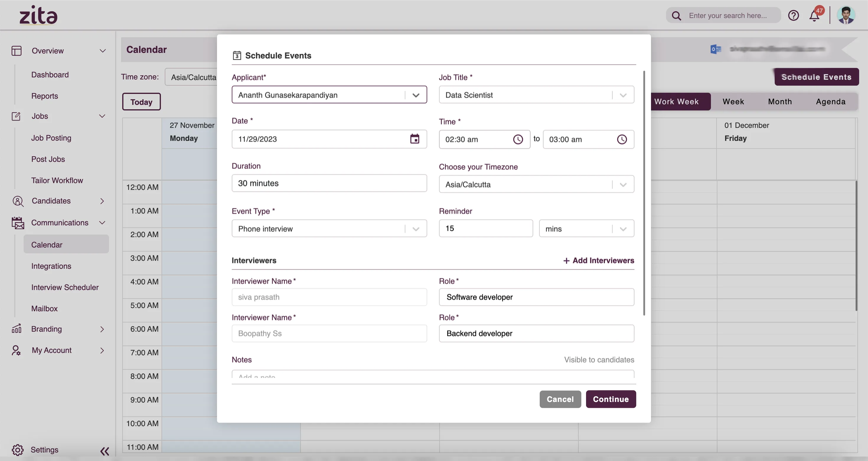Click the Notes text area
The width and height of the screenshot is (868, 461).
point(433,374)
